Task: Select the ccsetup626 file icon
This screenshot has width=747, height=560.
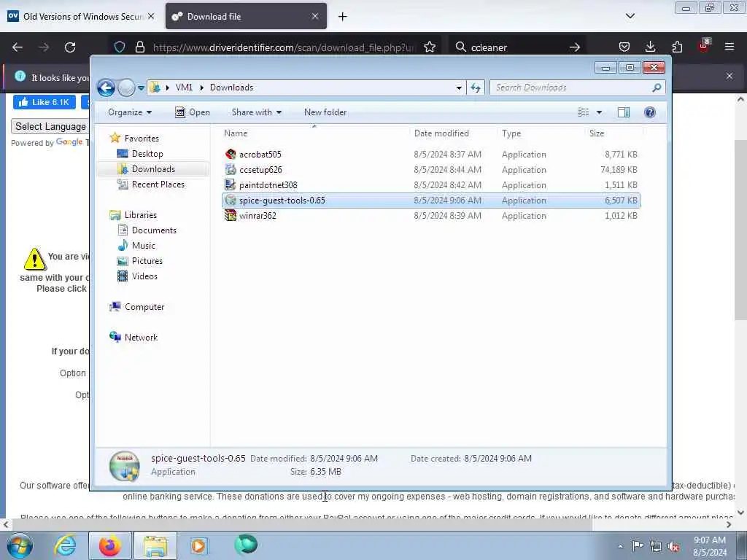Action: pos(231,169)
